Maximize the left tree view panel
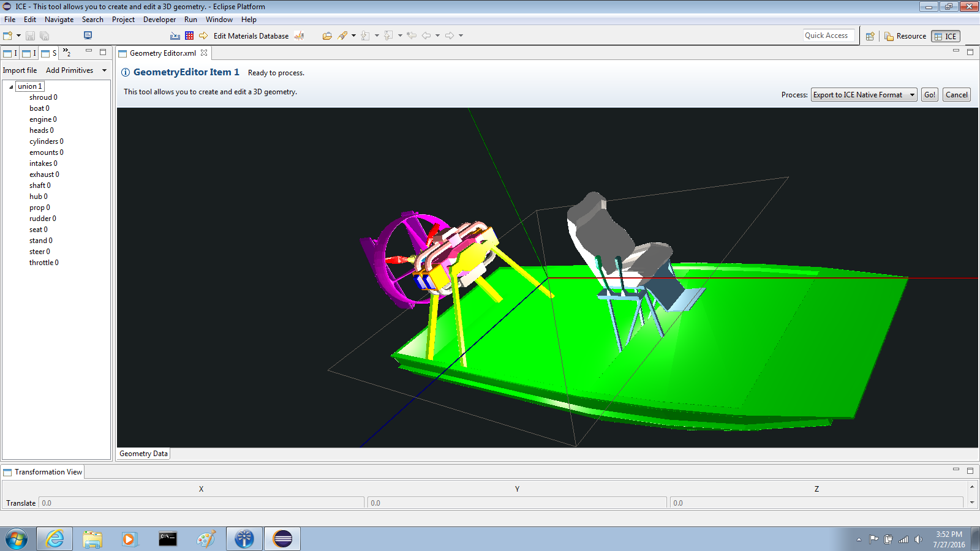 point(103,52)
